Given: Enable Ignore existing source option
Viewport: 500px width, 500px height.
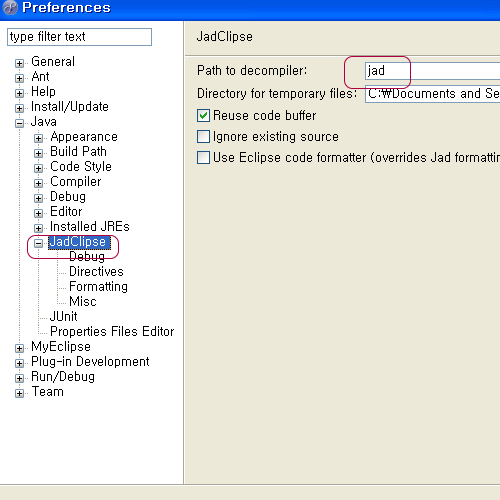Looking at the screenshot, I should tap(203, 137).
